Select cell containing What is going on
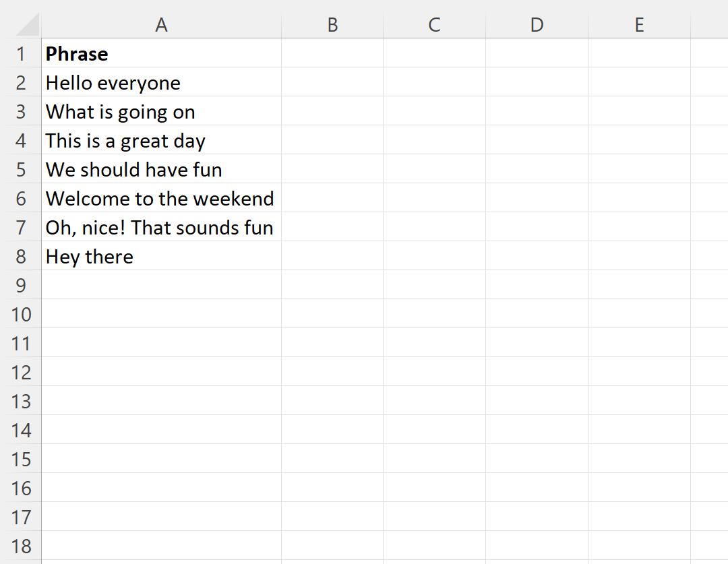The height and width of the screenshot is (564, 728). tap(161, 111)
